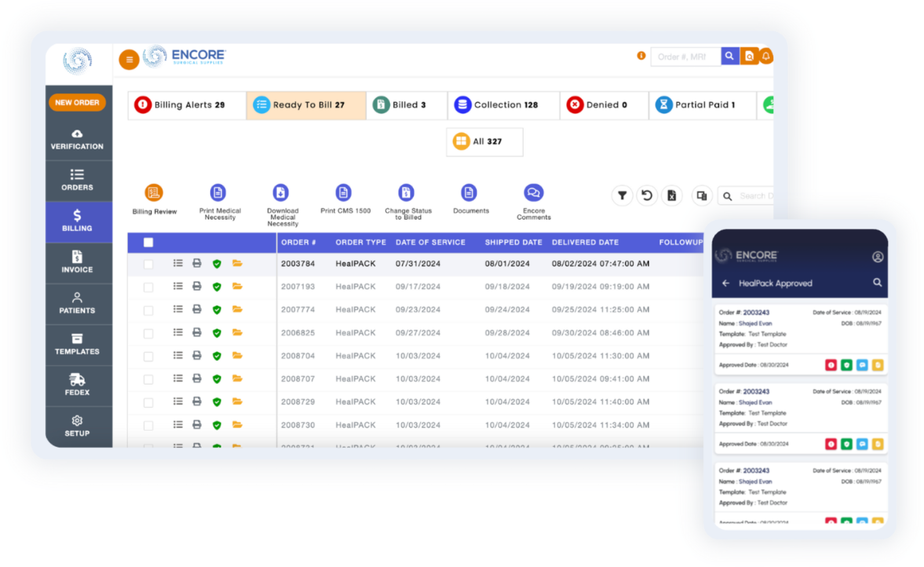Click the ORDER TYPE column header
Viewport: 924px width, 567px height.
point(360,243)
